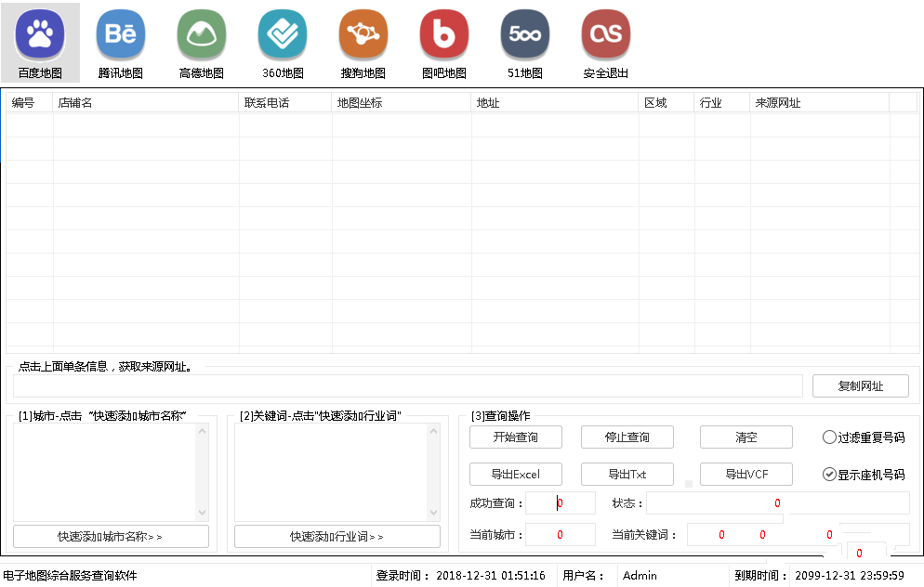Screen dimensions: 924x587
Task: Open 快速添加行业词>> keyword picker
Action: pyautogui.click(x=337, y=536)
